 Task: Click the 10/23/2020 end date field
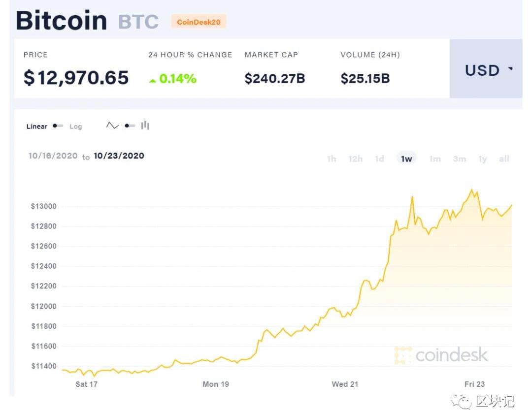click(119, 156)
